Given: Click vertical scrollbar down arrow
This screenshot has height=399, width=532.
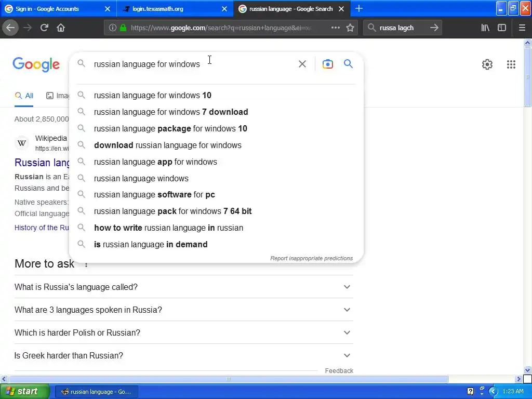Looking at the screenshot, I should pos(528,370).
